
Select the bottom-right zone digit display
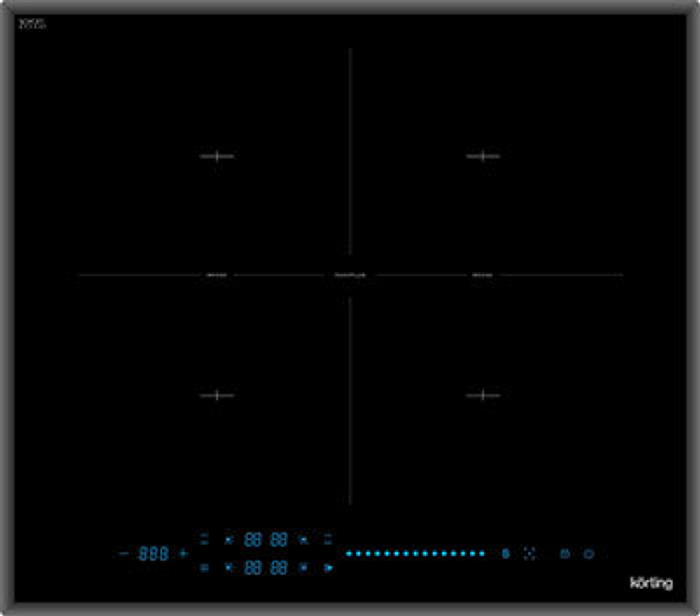click(x=279, y=568)
